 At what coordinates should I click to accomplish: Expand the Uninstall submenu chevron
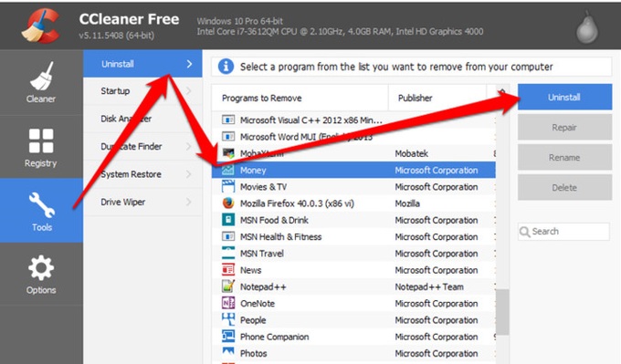189,64
